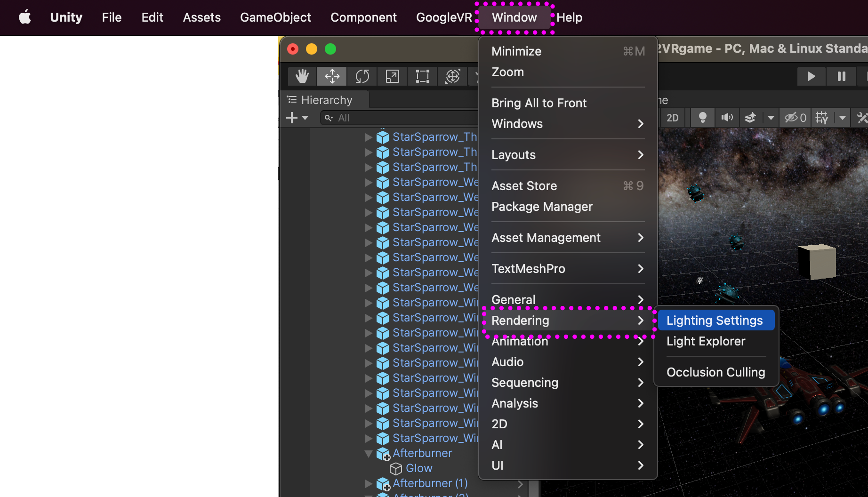Open Package Manager
Viewport: 868px width, 497px height.
[568, 207]
